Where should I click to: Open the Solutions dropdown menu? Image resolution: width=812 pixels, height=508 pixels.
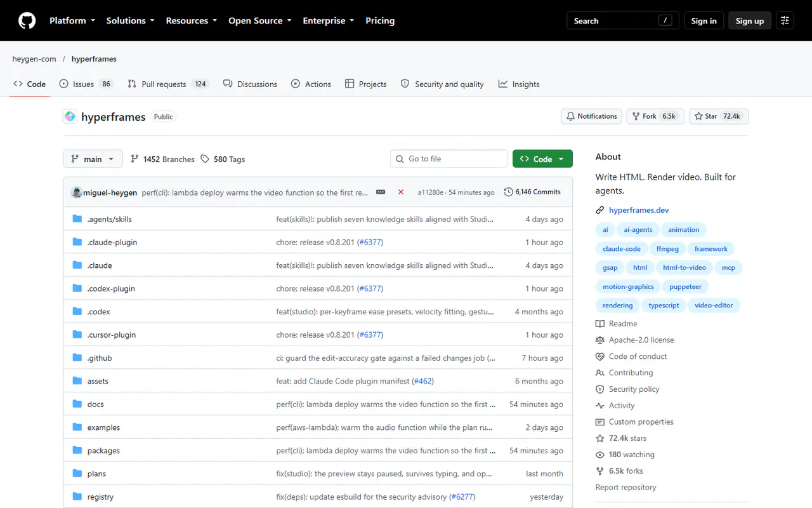tap(130, 21)
